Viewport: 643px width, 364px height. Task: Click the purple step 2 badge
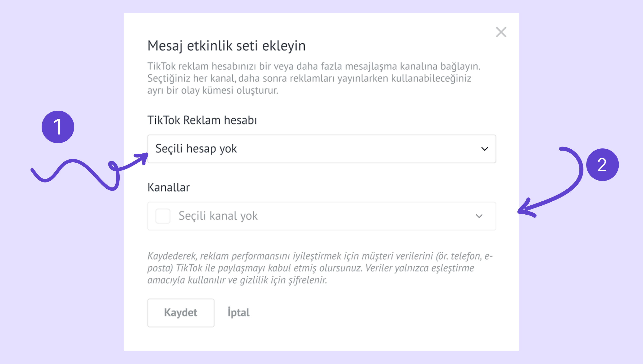click(x=602, y=165)
